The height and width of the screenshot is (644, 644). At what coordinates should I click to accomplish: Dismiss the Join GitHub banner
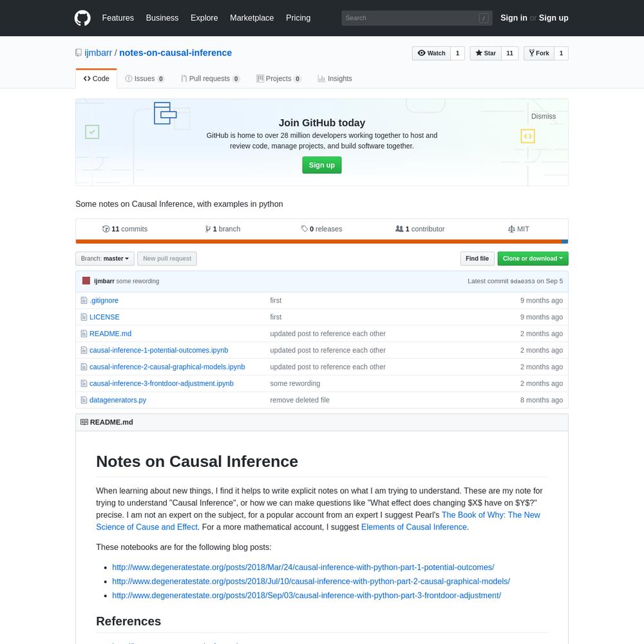(x=544, y=116)
